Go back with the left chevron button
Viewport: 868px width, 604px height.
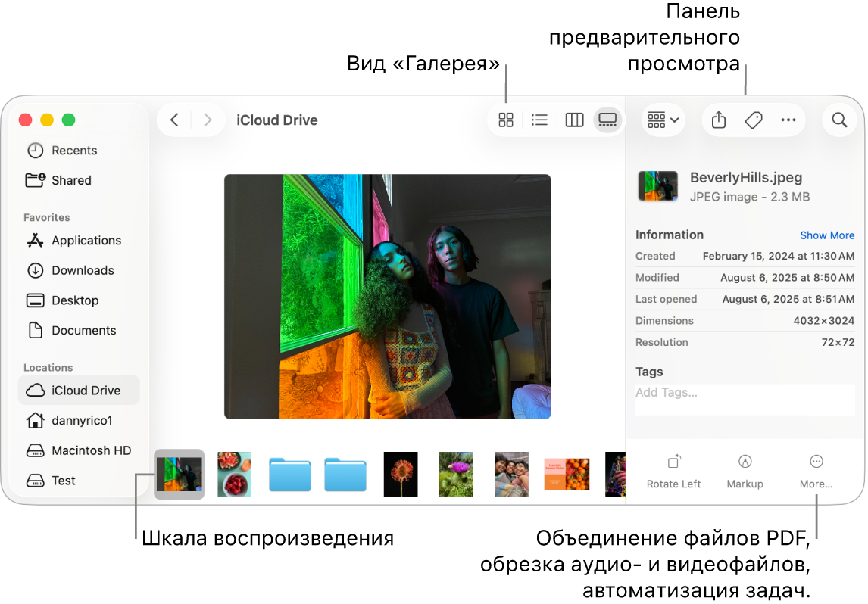pyautogui.click(x=174, y=120)
